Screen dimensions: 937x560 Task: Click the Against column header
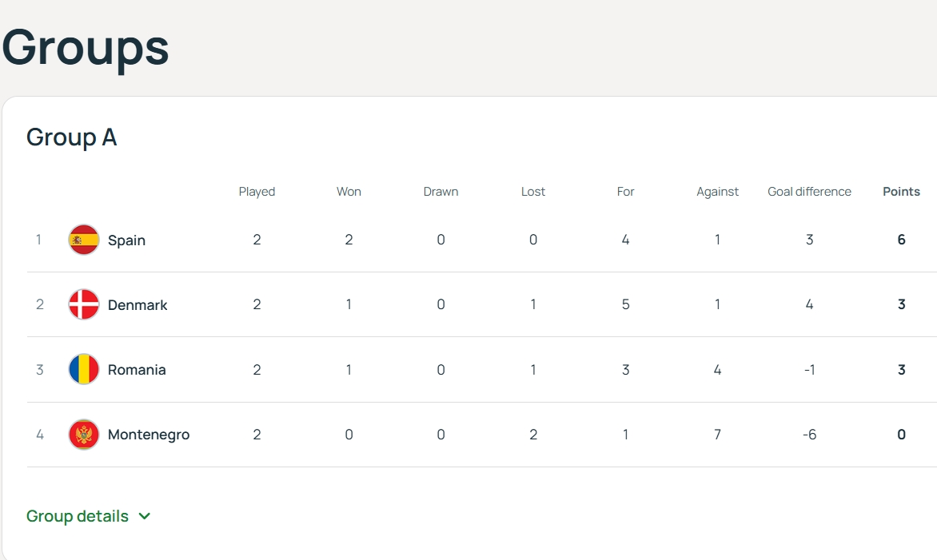pos(717,192)
